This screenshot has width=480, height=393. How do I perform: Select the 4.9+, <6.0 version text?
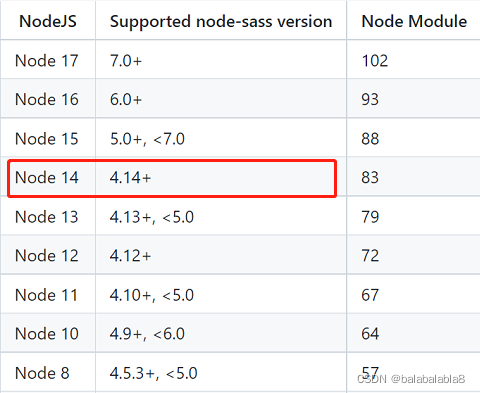147,334
